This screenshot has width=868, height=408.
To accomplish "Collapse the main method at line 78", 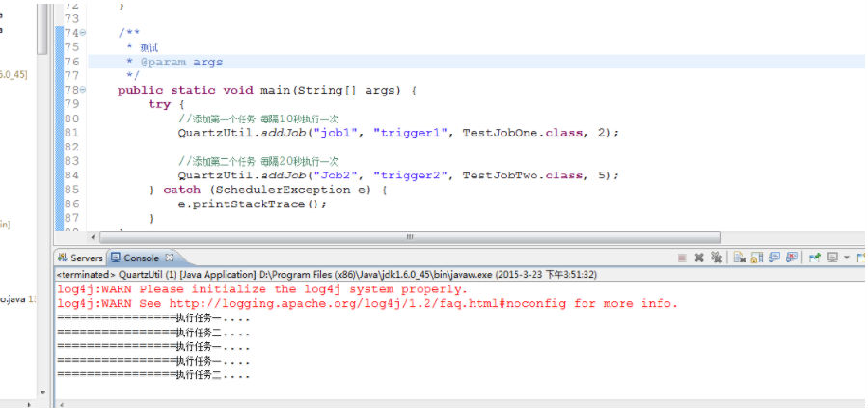I will (83, 89).
